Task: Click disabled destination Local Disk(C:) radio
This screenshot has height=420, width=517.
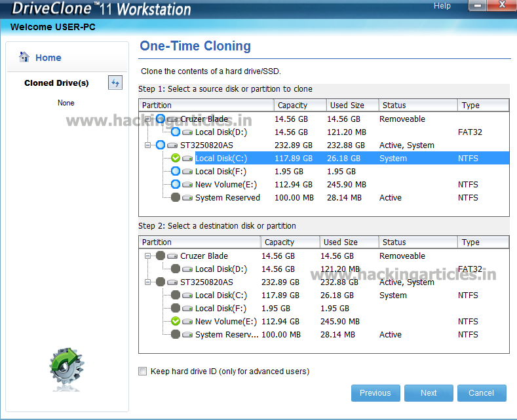Action: click(176, 295)
